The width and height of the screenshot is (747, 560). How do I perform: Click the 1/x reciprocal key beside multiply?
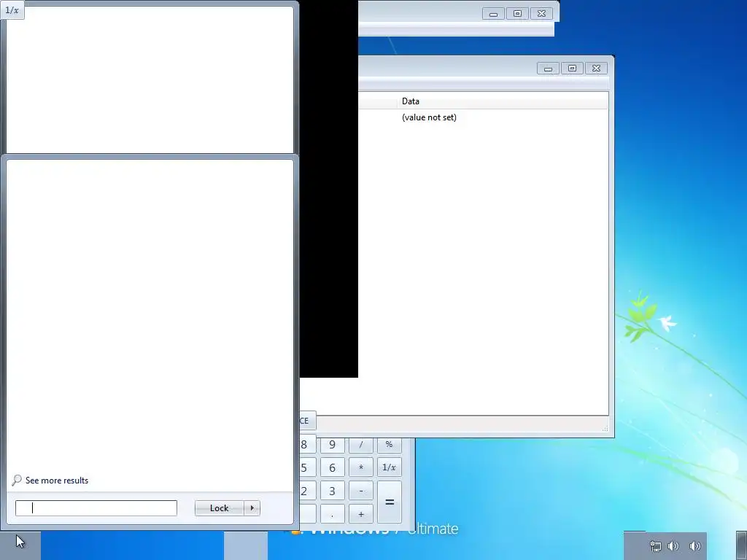coord(390,467)
